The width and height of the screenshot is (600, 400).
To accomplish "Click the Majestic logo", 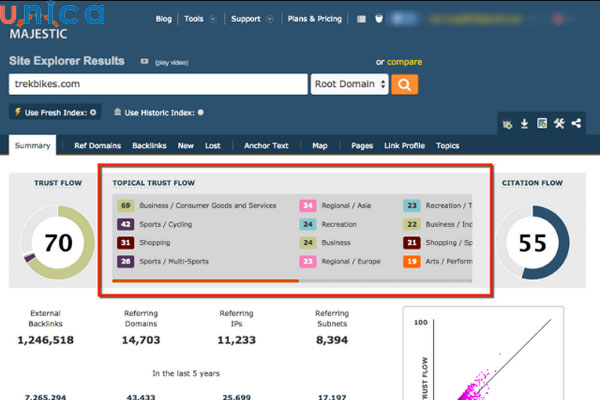I will coord(38,34).
